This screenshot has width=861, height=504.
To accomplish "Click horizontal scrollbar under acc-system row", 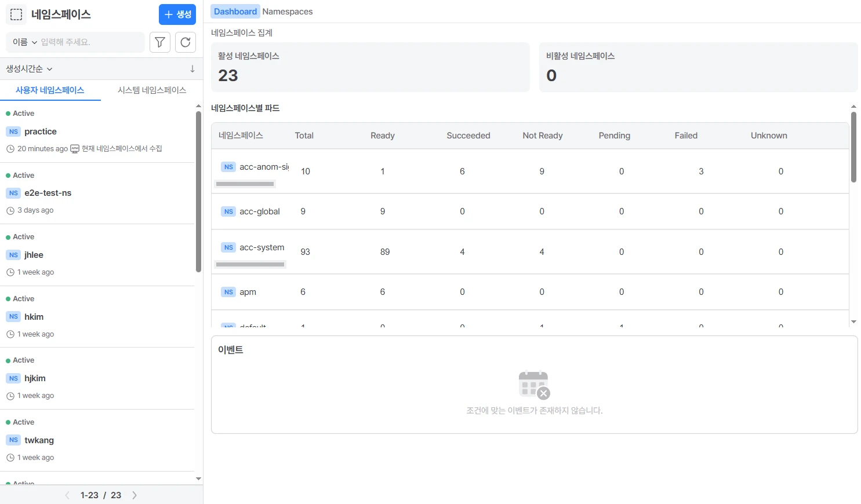I will 250,265.
